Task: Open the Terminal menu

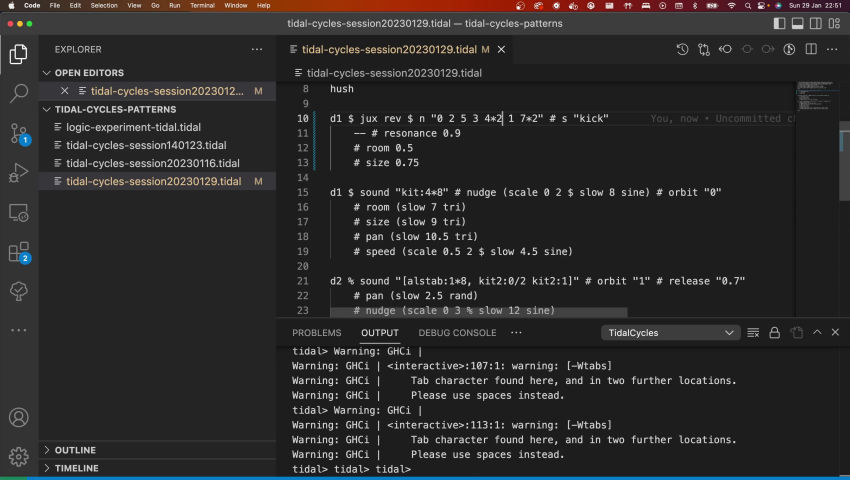Action: pos(202,5)
